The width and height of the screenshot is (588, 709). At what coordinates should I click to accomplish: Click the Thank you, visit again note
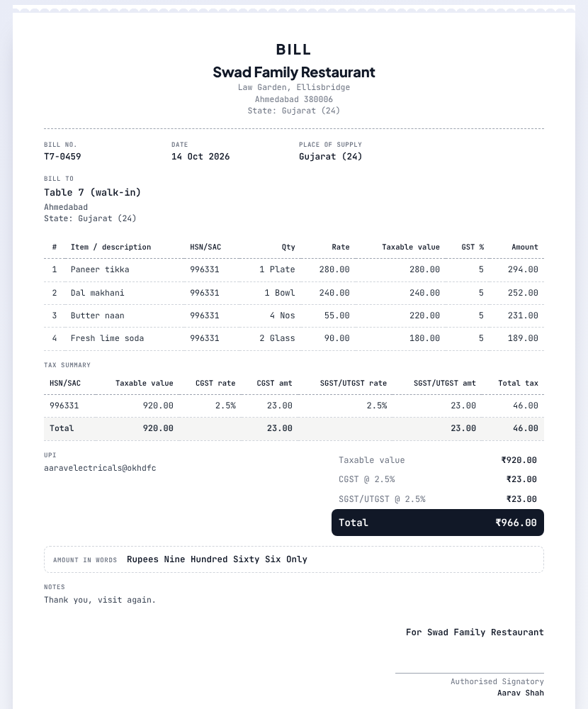(100, 600)
